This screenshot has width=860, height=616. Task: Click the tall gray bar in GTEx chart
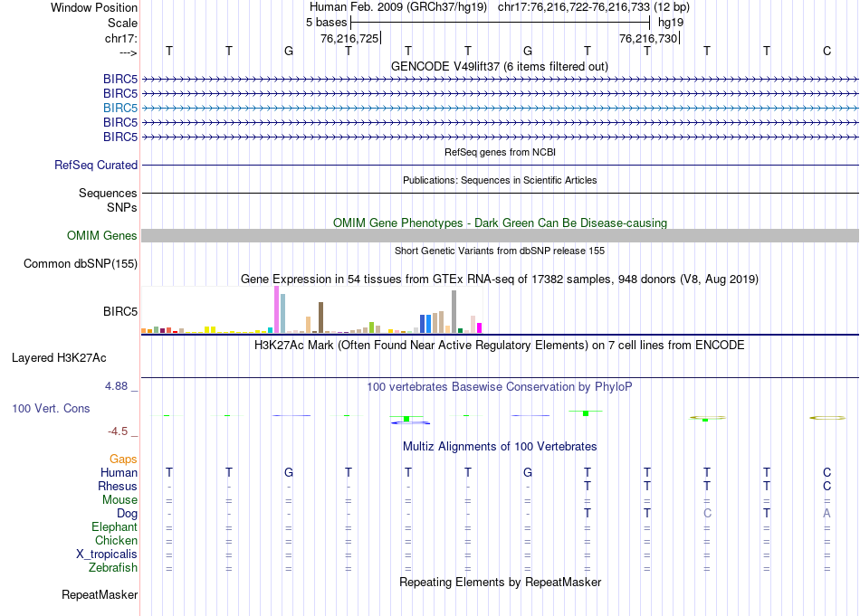click(454, 312)
